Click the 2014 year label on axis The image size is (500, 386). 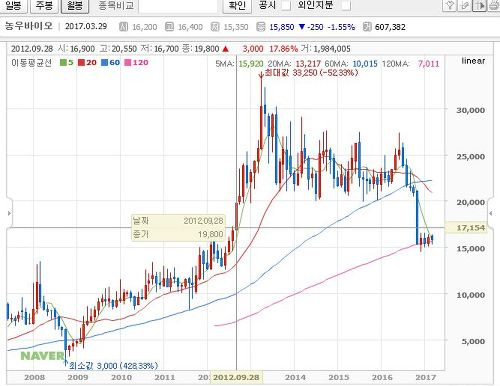click(295, 377)
